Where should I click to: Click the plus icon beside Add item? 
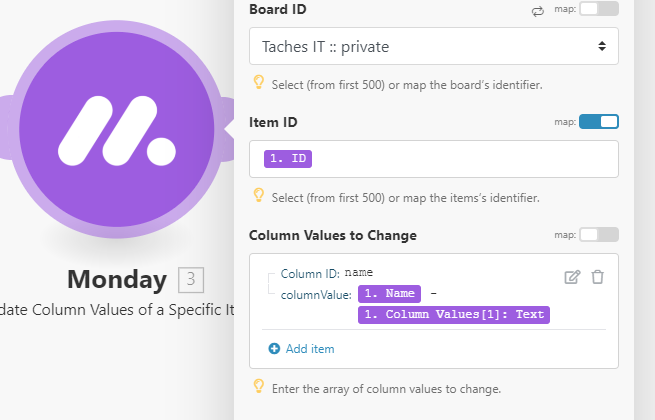pyautogui.click(x=274, y=349)
